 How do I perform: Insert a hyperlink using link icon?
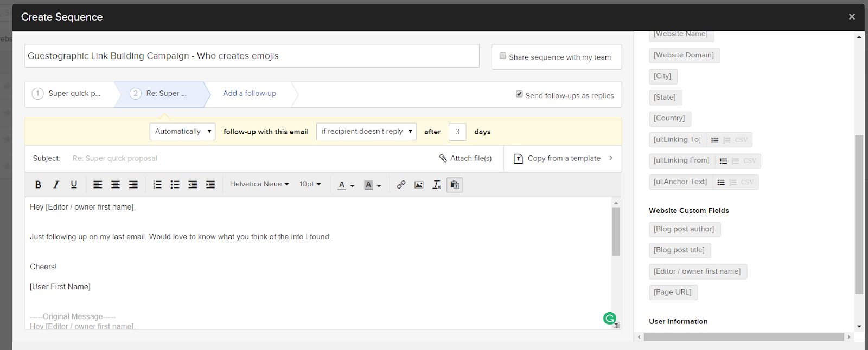[401, 185]
